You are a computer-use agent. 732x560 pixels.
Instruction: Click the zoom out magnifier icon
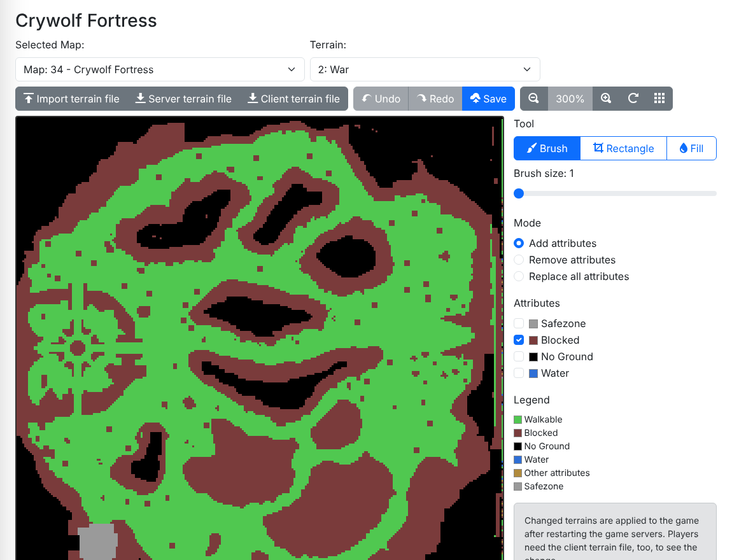[x=533, y=99]
